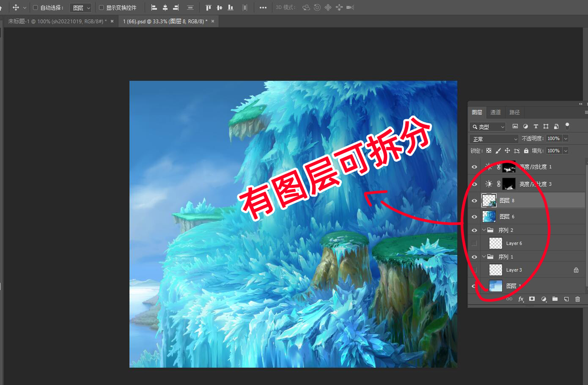The width and height of the screenshot is (588, 385).
Task: Click the 3D pan camera icon
Action: (328, 8)
